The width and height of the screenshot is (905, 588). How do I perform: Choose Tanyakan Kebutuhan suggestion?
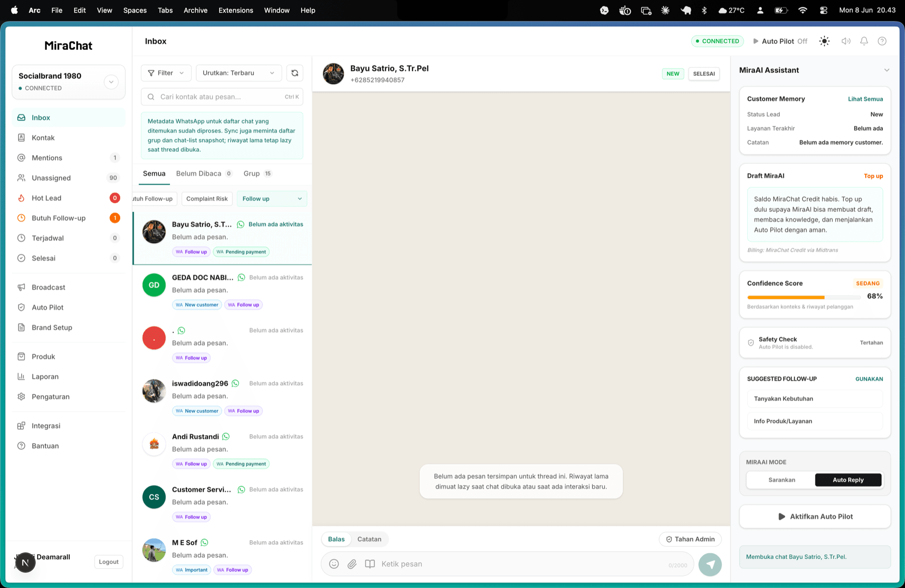pyautogui.click(x=815, y=399)
